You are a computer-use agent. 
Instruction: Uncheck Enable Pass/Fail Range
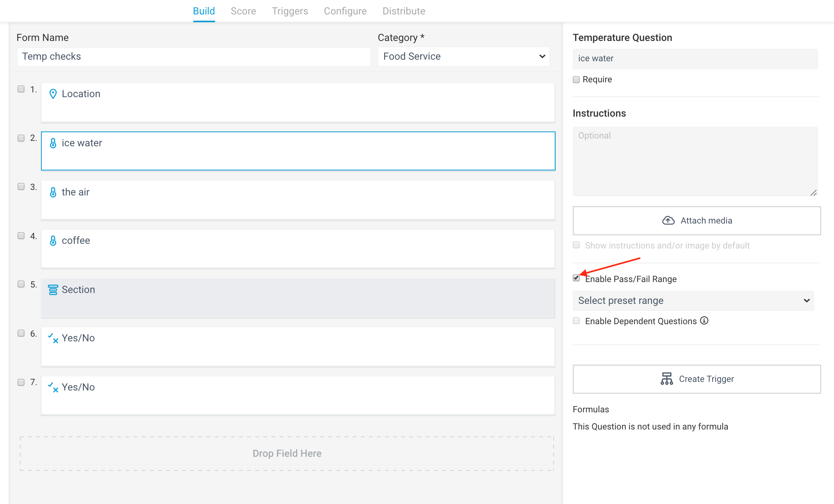point(576,278)
